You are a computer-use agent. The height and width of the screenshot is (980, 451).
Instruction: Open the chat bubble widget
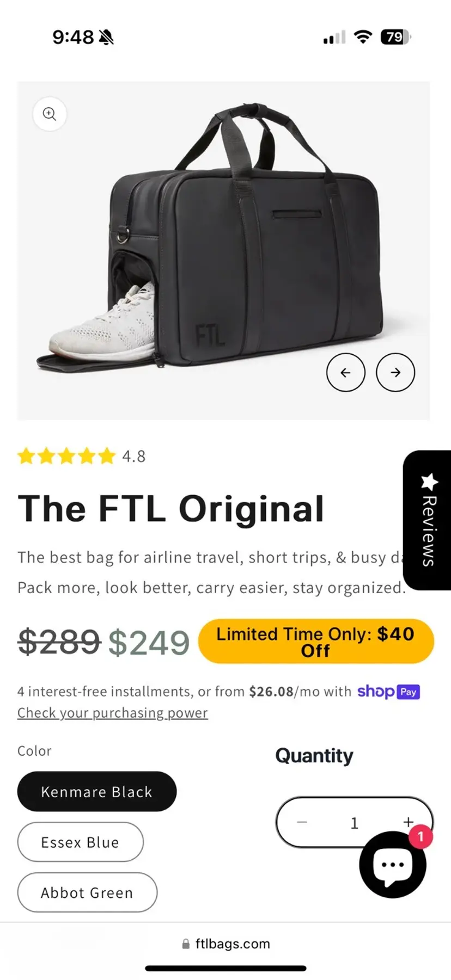point(393,864)
